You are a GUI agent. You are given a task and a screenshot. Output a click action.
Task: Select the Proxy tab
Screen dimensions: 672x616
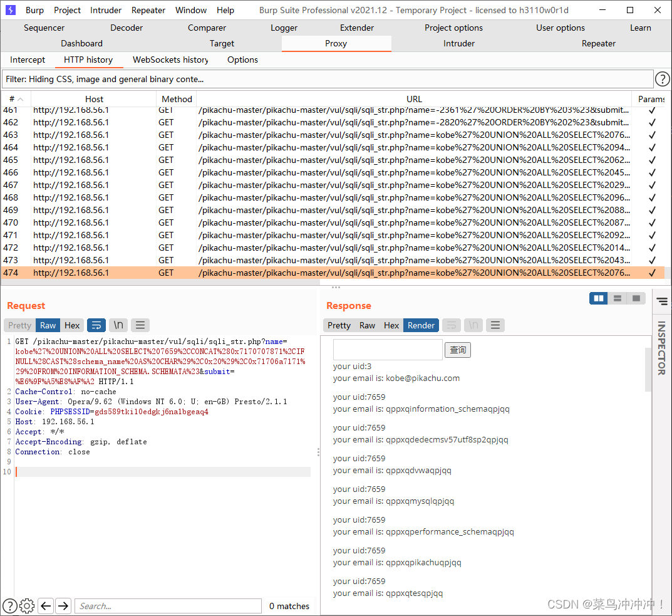336,43
